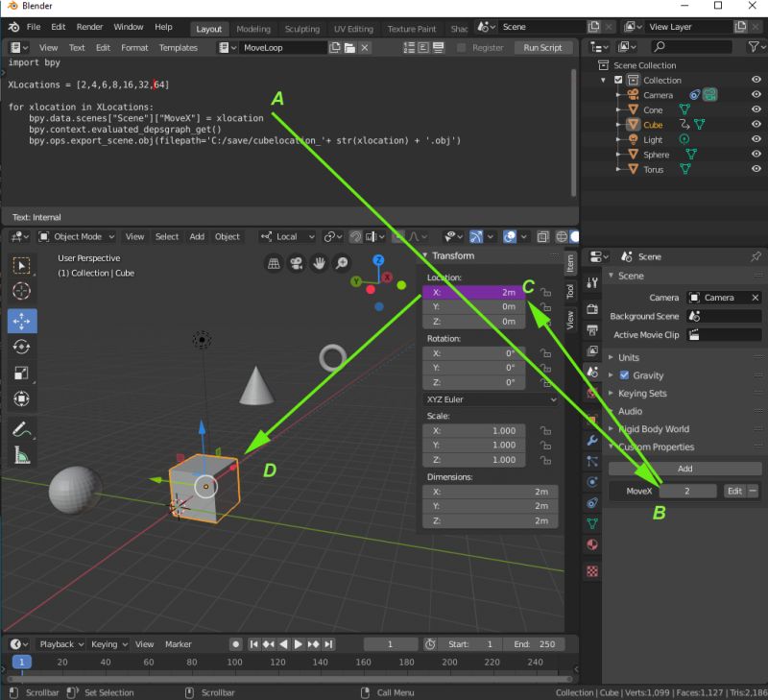Select the Measure tool
Viewport: 768px width, 700px height.
click(x=21, y=455)
